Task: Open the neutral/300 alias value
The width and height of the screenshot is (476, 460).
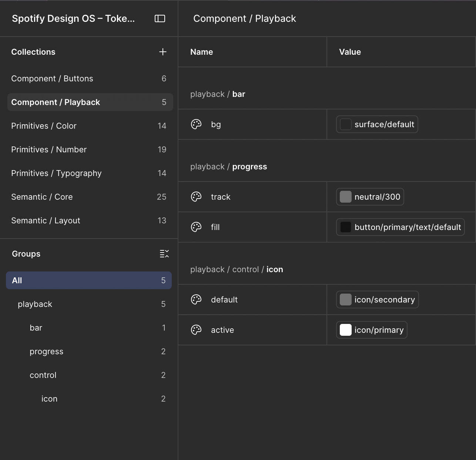Action: click(370, 197)
